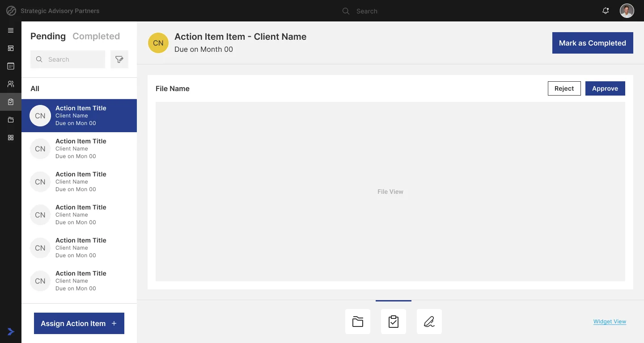Open the user profile avatar
This screenshot has height=343, width=644.
(627, 11)
